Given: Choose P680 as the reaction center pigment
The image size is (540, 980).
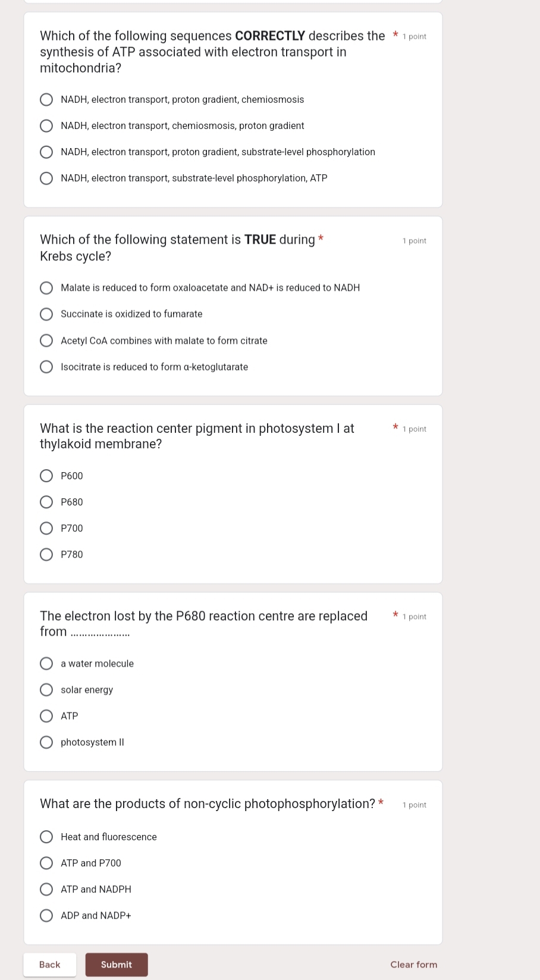Looking at the screenshot, I should pyautogui.click(x=46, y=502).
